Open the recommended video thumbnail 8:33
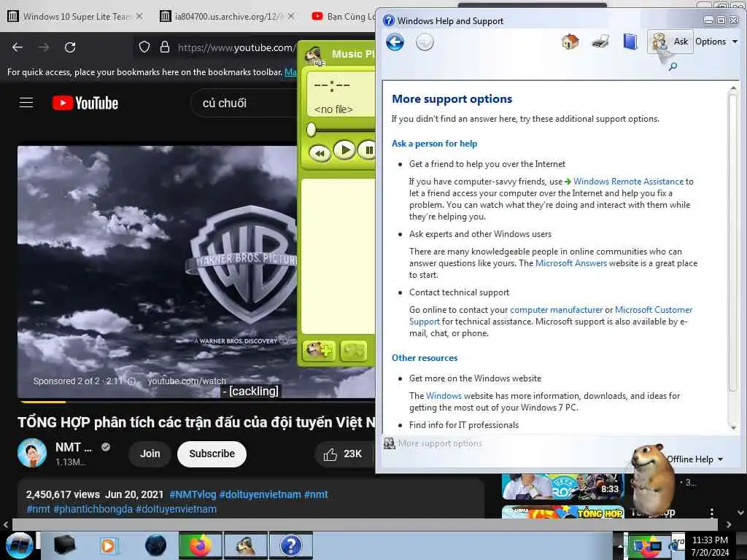This screenshot has width=747, height=560. (x=563, y=486)
